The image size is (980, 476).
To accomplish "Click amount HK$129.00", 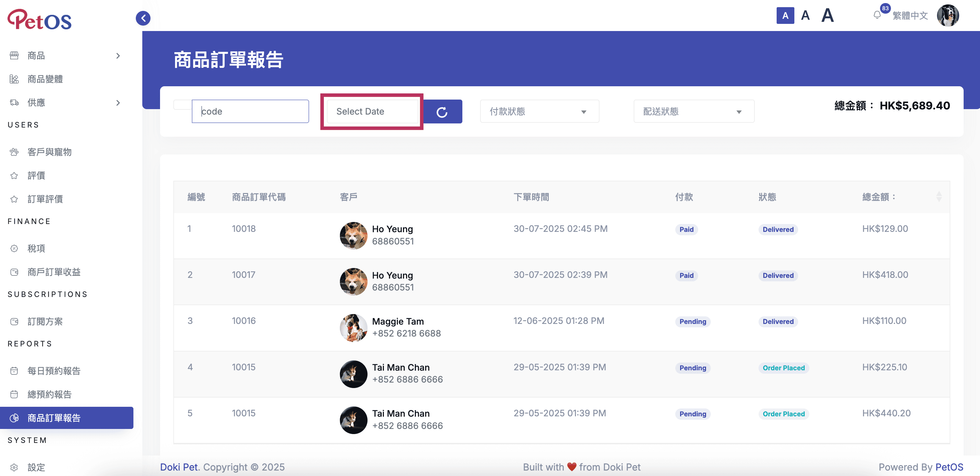I will pos(885,229).
